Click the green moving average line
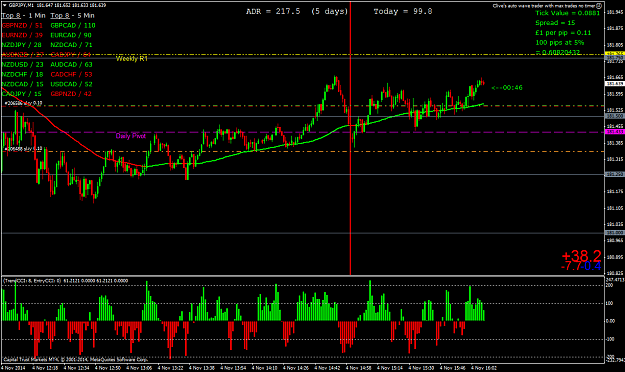Image resolution: width=625 pixels, height=372 pixels. tap(279, 146)
